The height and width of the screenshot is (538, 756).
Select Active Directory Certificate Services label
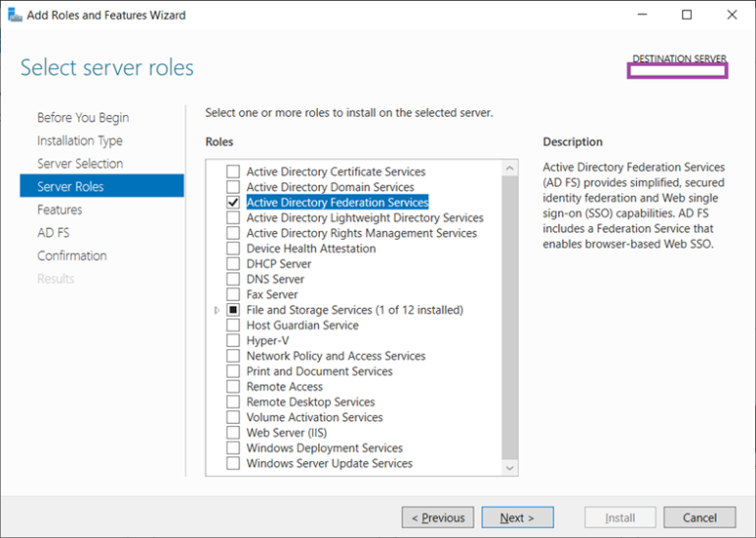click(336, 171)
